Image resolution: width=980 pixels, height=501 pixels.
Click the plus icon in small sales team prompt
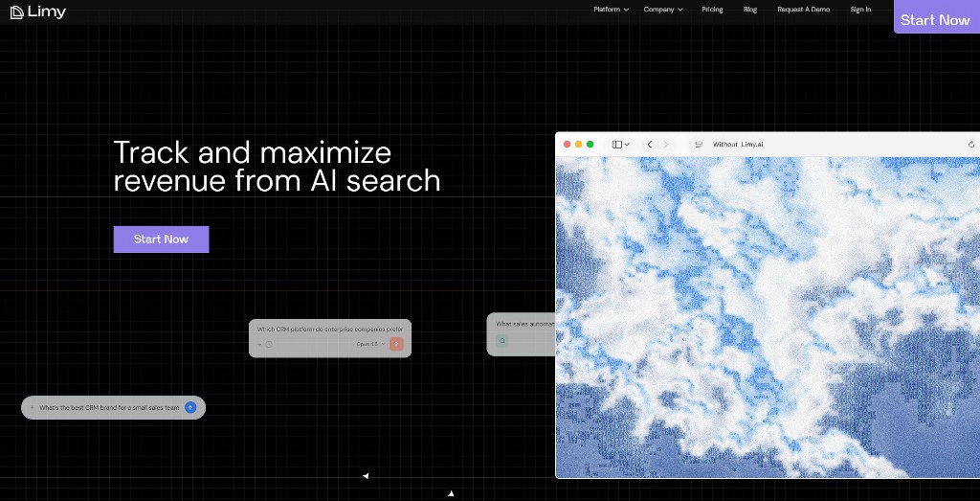(33, 408)
